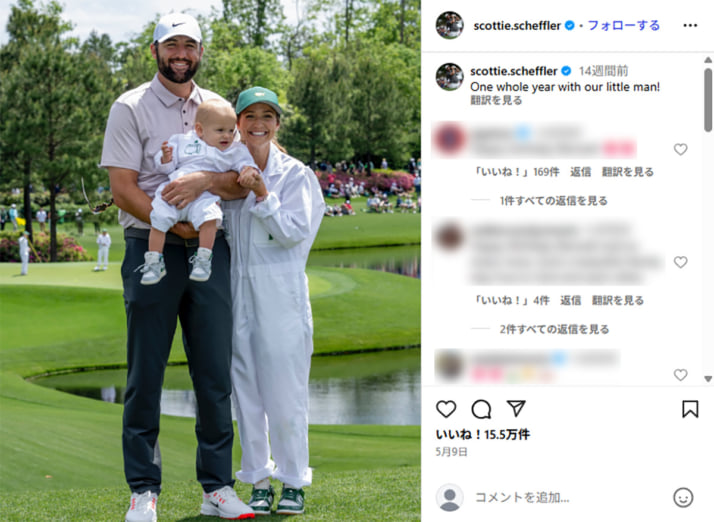
Task: Like the second comment with 4 likes
Action: (680, 262)
